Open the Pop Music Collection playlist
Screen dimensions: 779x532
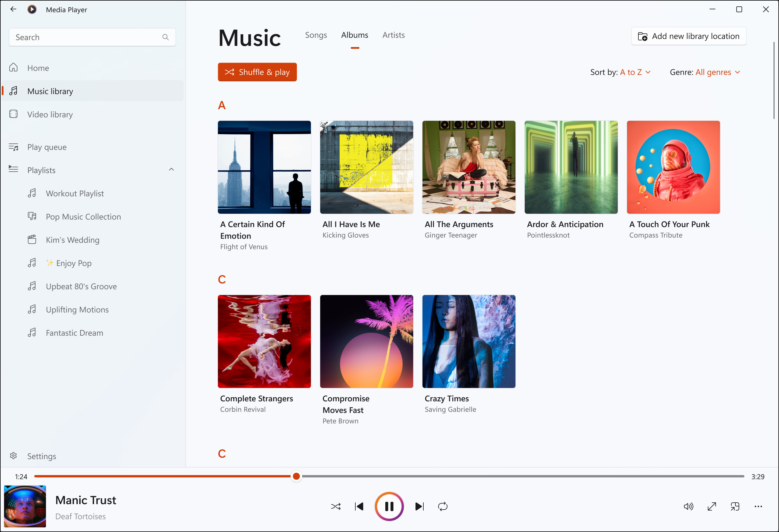pos(92,217)
